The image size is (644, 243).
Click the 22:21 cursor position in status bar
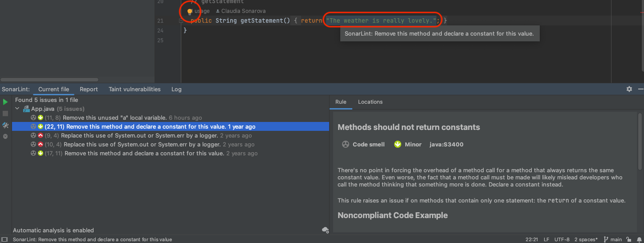click(x=532, y=239)
